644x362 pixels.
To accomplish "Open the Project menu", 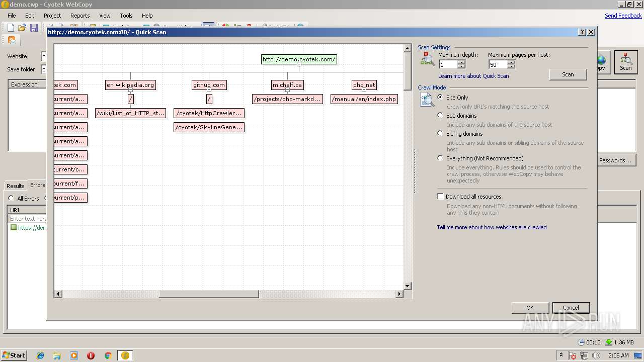I will tap(52, 16).
